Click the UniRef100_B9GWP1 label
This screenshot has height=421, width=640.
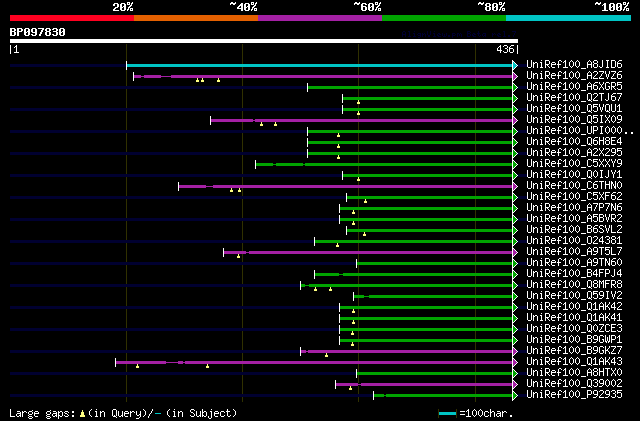574,340
